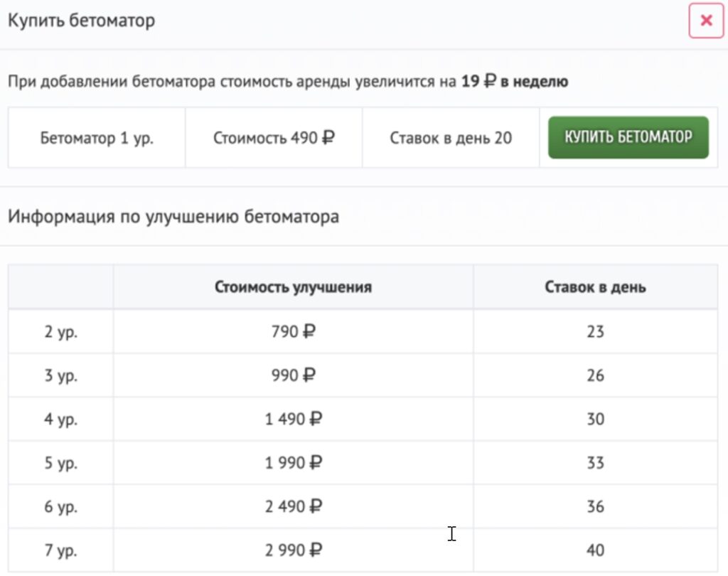Select the 6 ур. row label

(61, 507)
